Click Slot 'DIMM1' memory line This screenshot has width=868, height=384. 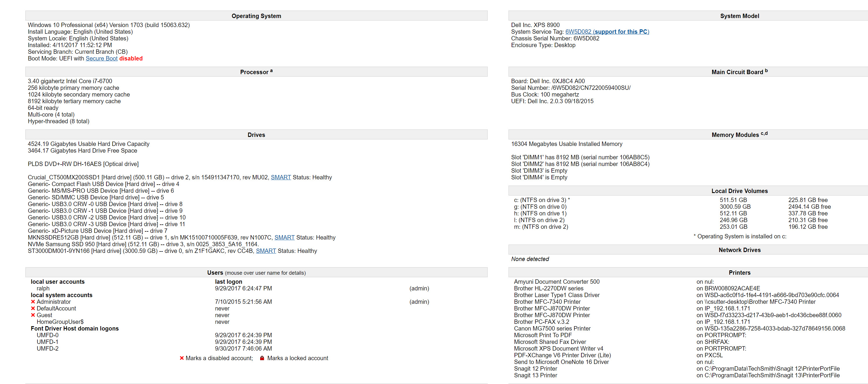pyautogui.click(x=580, y=157)
